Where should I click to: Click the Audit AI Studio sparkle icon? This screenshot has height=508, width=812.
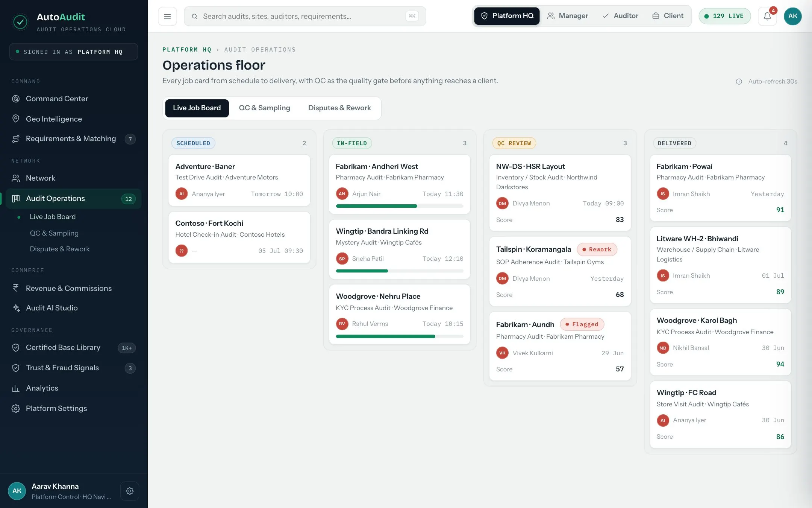pos(16,308)
